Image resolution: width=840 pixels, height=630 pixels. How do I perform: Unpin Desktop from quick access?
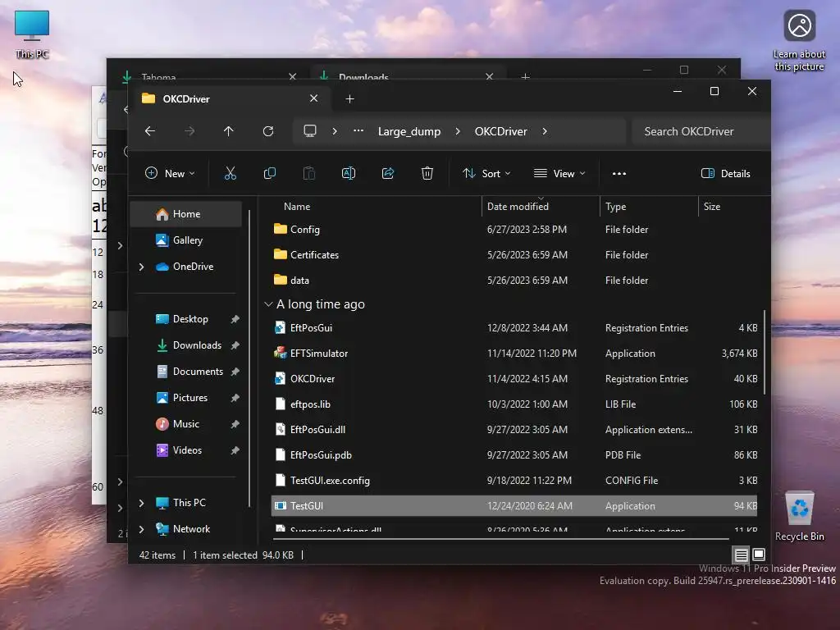235,319
